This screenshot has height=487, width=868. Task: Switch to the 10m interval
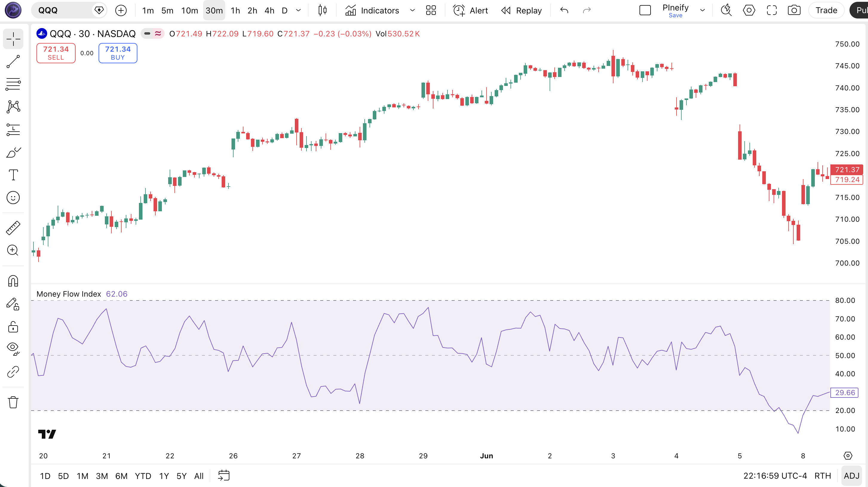(x=189, y=10)
